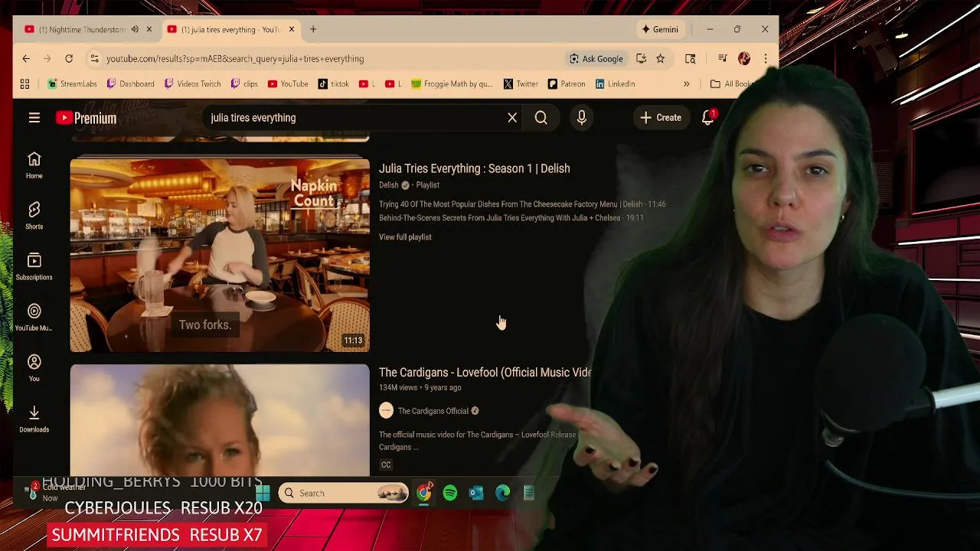Open Microsoft Edge from the taskbar

point(503,494)
